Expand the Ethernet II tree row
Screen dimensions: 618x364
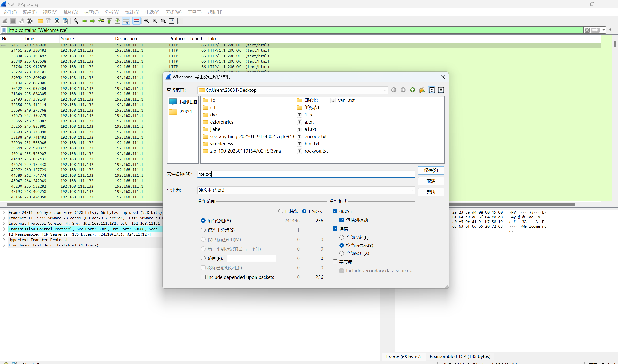tap(4, 218)
